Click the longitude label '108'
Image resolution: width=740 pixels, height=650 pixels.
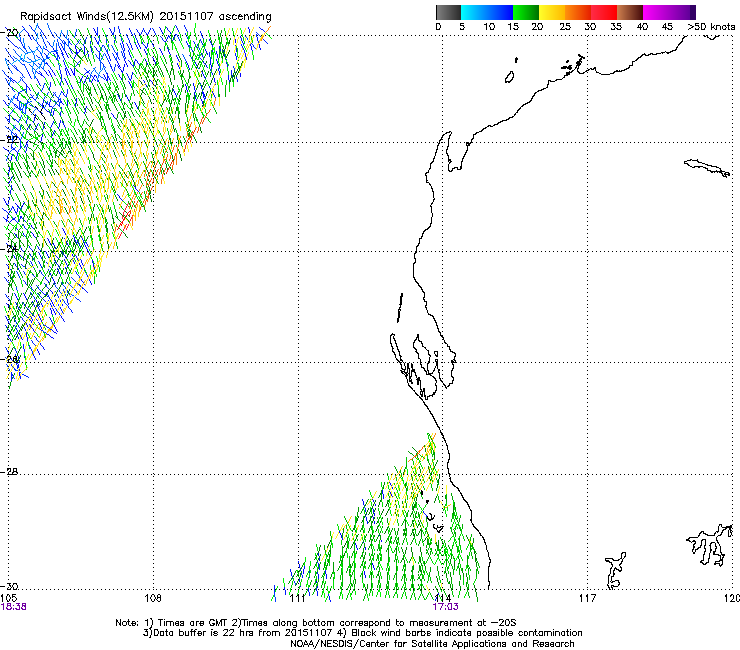coord(153,598)
